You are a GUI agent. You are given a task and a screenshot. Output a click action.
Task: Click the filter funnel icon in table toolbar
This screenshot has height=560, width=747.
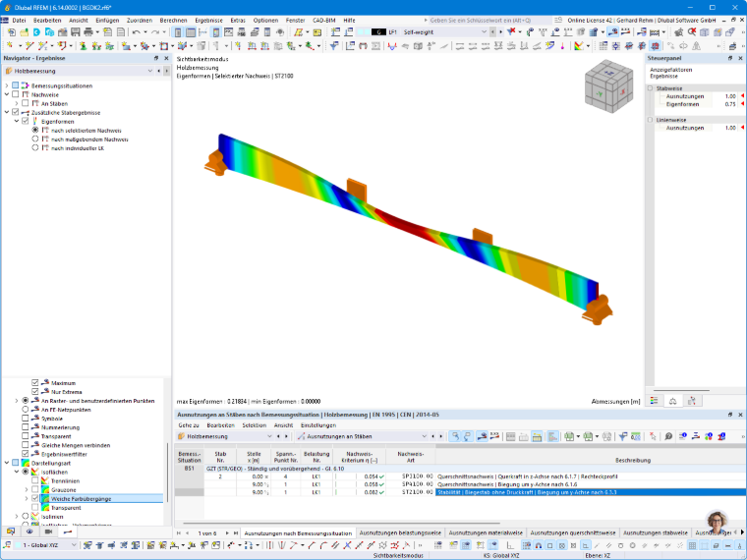click(622, 436)
